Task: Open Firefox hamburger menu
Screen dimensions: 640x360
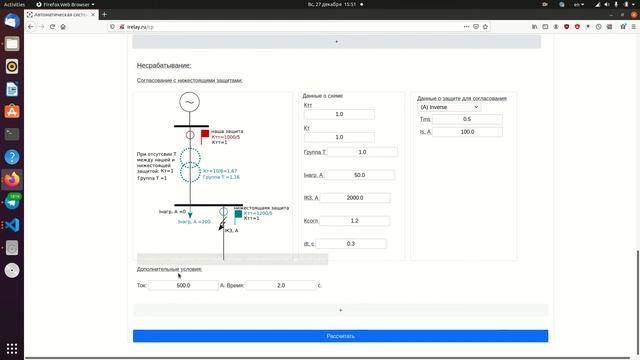Action: 633,27
